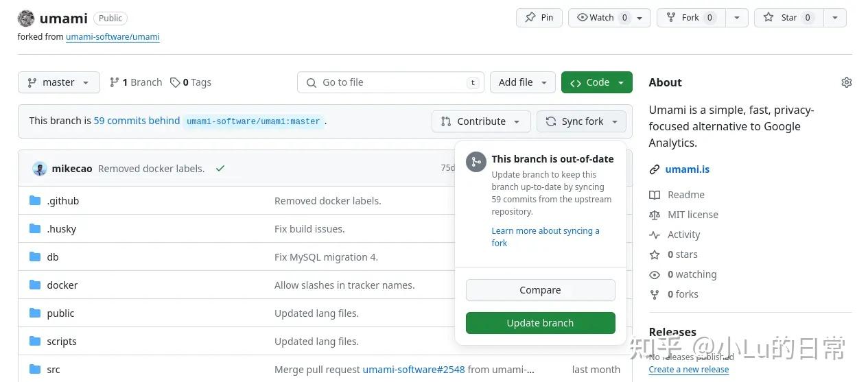Expand the star lists dropdown arrow
868x382 pixels.
click(834, 18)
